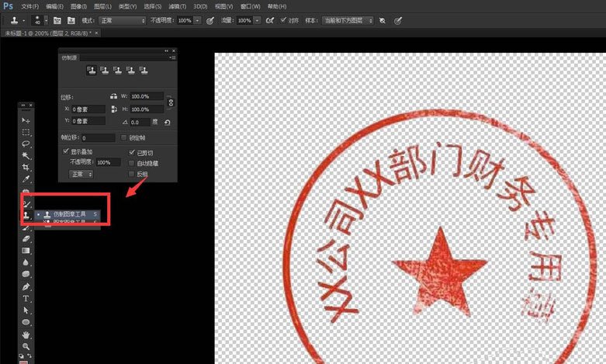Uncheck the 已剪切 option

(x=131, y=152)
